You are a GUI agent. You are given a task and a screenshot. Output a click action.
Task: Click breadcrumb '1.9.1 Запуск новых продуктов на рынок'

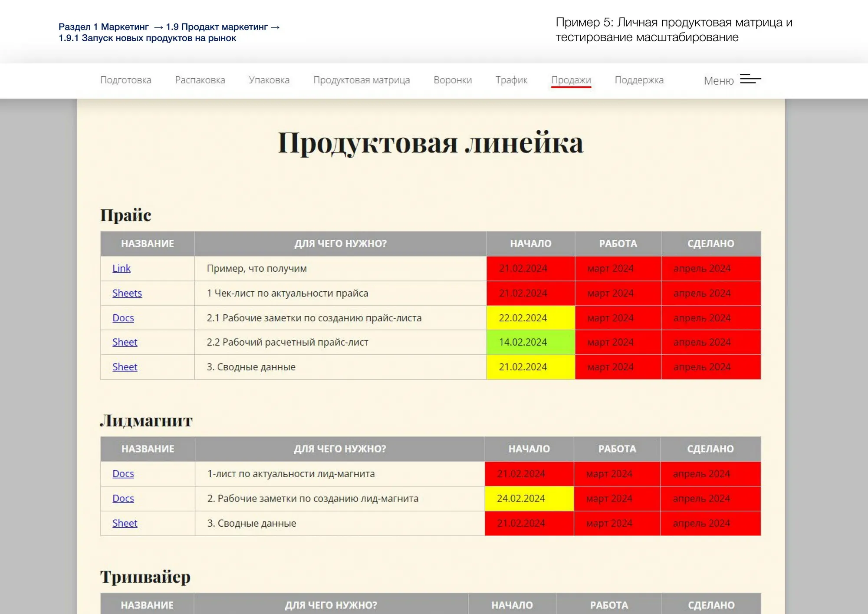tap(148, 38)
